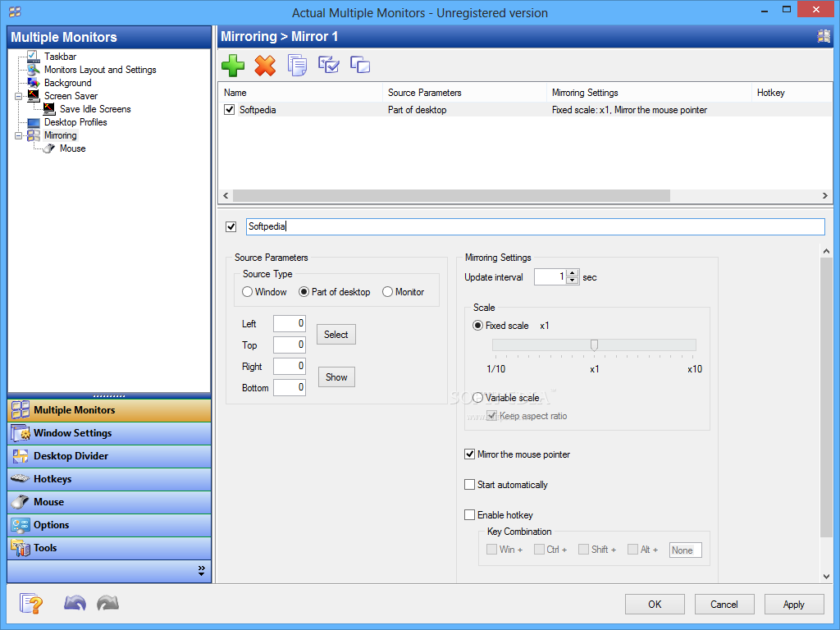Viewport: 840px width, 630px height.
Task: Click the Apply button
Action: (794, 605)
